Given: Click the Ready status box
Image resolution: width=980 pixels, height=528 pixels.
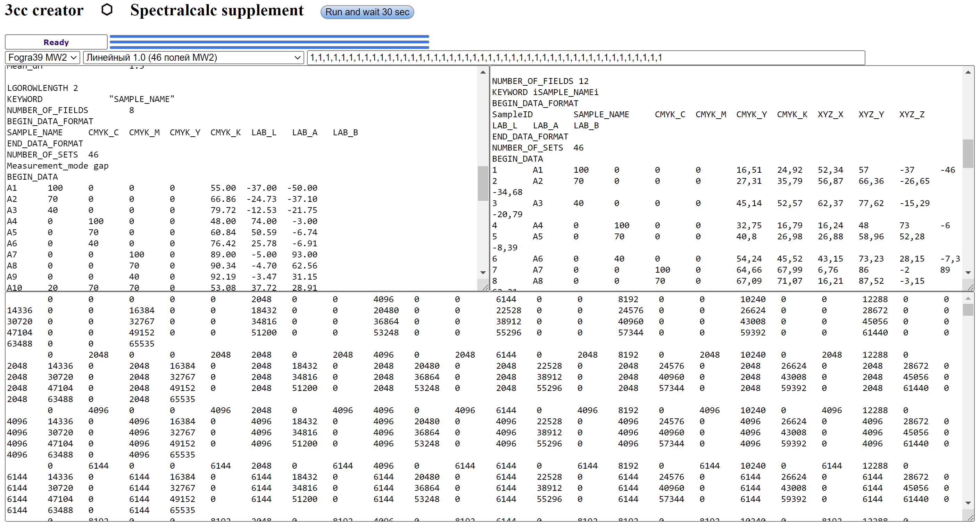Looking at the screenshot, I should (x=56, y=42).
